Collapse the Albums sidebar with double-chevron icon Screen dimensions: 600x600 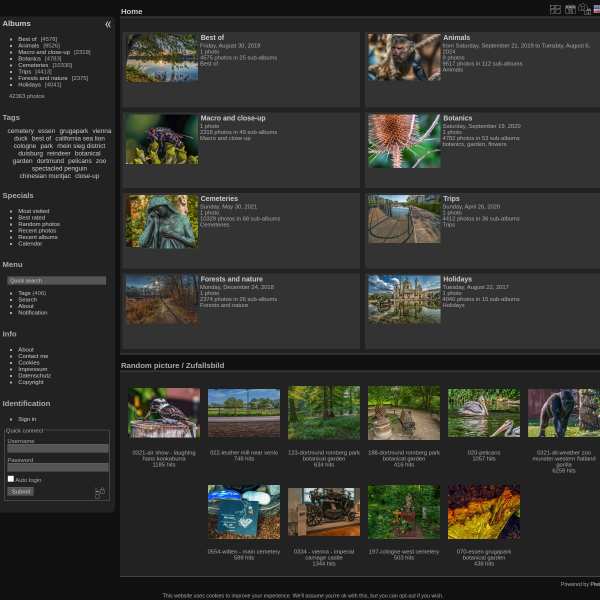[x=108, y=24]
